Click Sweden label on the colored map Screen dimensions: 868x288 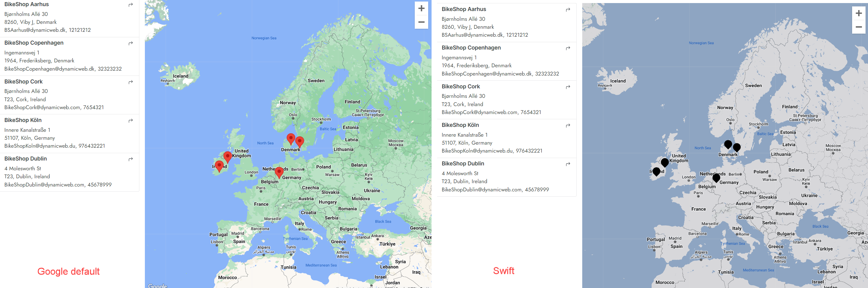(x=316, y=81)
